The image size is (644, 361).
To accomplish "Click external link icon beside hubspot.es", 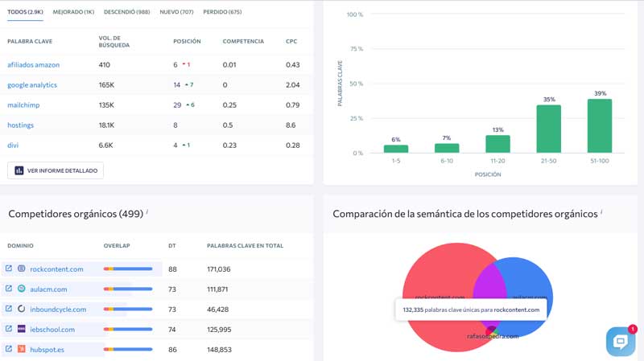I will [x=9, y=349].
